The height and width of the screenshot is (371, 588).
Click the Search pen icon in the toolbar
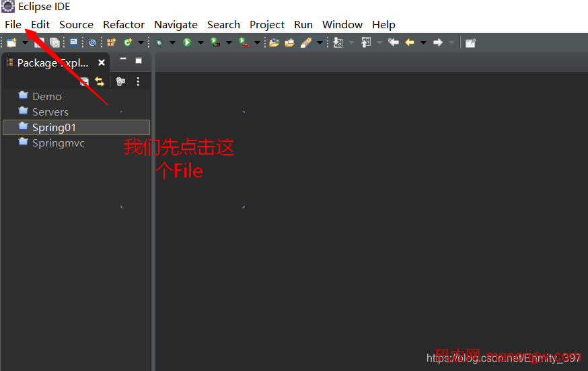coord(306,43)
